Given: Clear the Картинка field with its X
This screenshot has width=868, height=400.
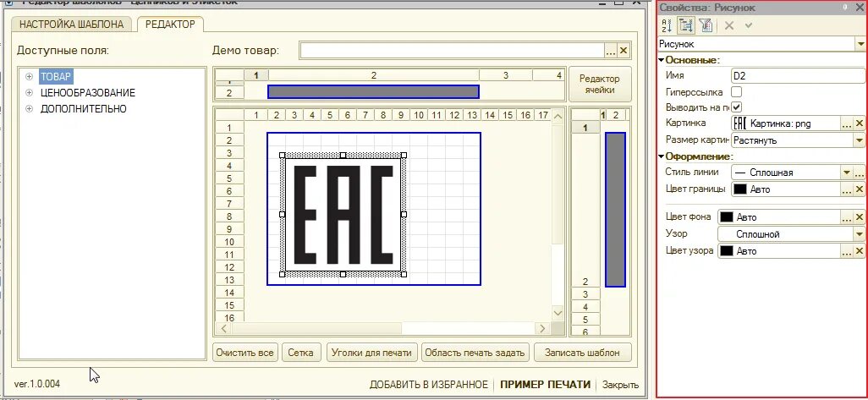Looking at the screenshot, I should click(x=860, y=124).
